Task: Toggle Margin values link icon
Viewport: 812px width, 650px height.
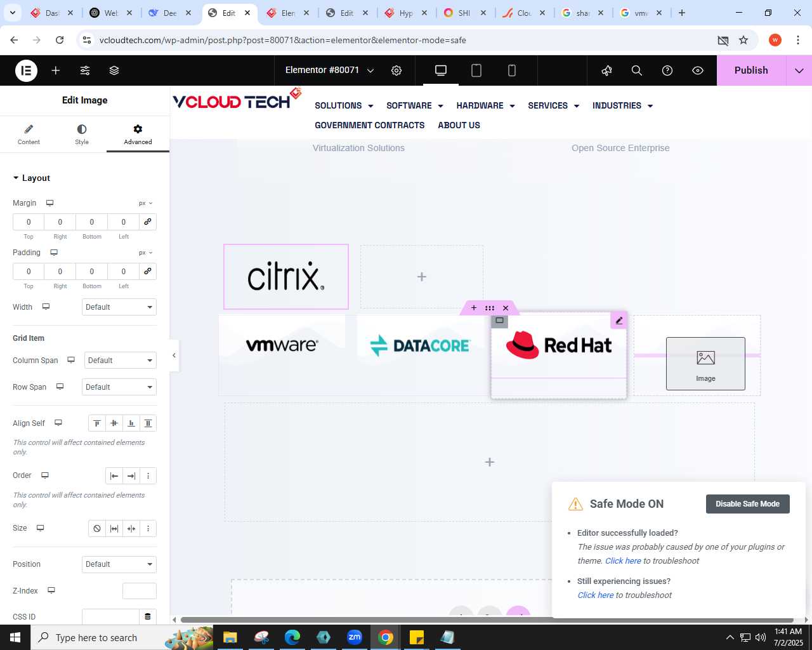Action: pos(148,222)
